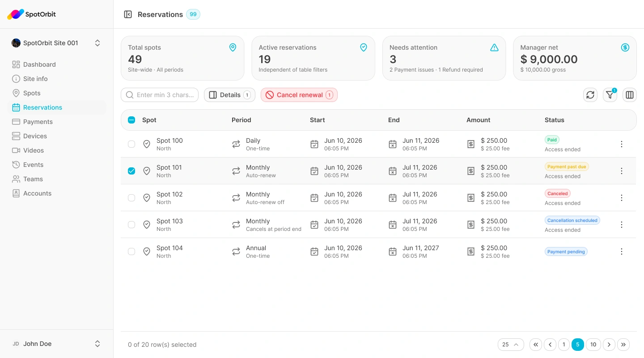This screenshot has height=358, width=644.
Task: Click the Cancel renewal button
Action: (x=299, y=95)
